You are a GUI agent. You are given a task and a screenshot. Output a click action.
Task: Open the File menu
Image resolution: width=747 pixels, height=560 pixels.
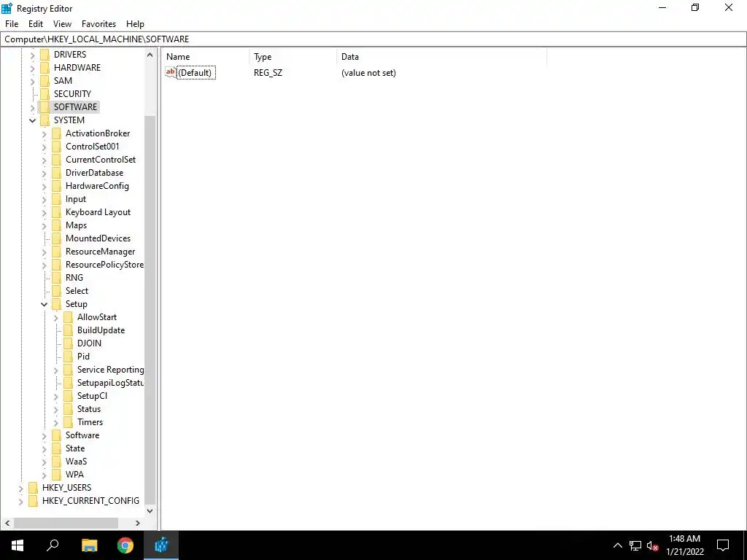click(12, 24)
